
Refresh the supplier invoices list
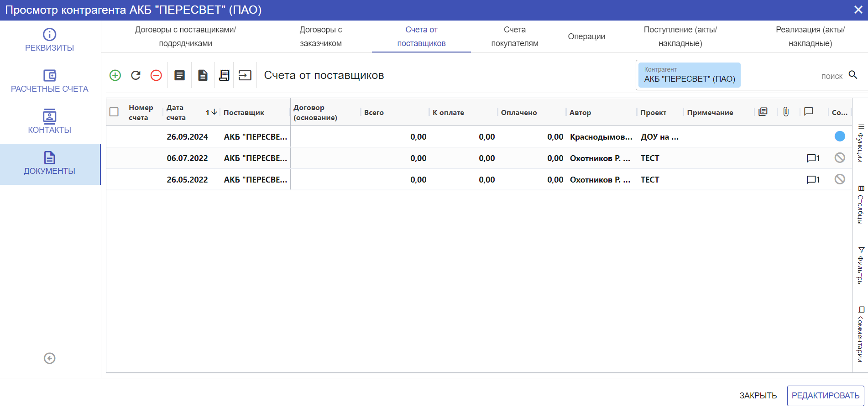[x=136, y=75]
